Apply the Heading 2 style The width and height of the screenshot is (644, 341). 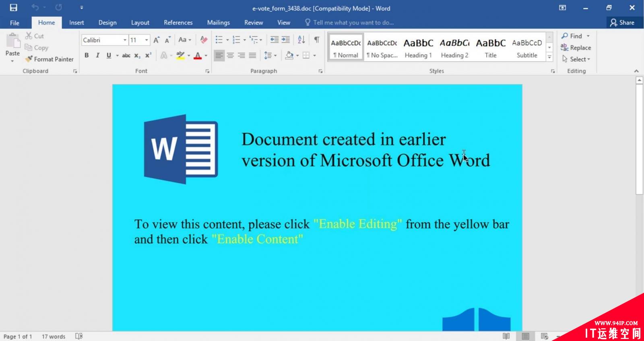[x=454, y=48]
